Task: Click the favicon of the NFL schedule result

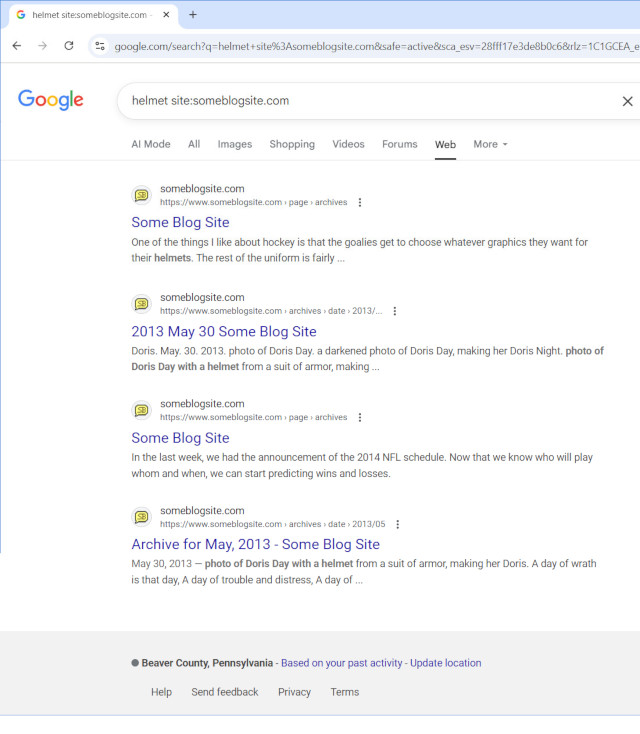Action: [x=141, y=410]
